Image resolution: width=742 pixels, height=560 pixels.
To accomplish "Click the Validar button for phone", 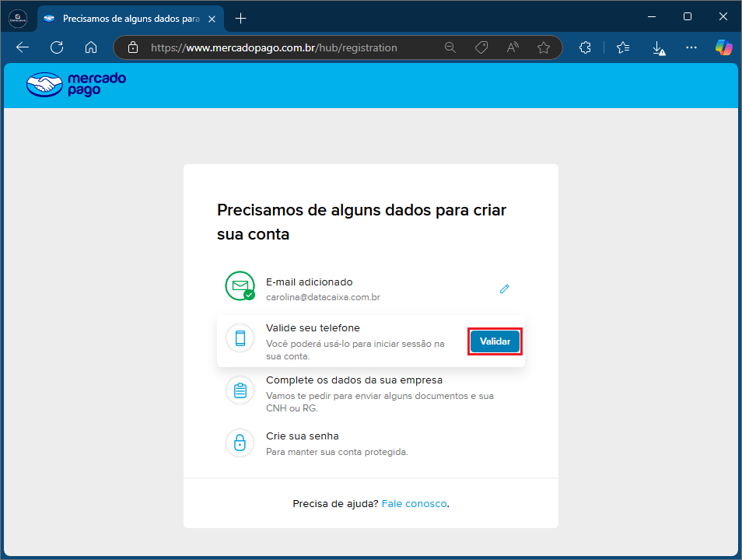I will pos(495,341).
